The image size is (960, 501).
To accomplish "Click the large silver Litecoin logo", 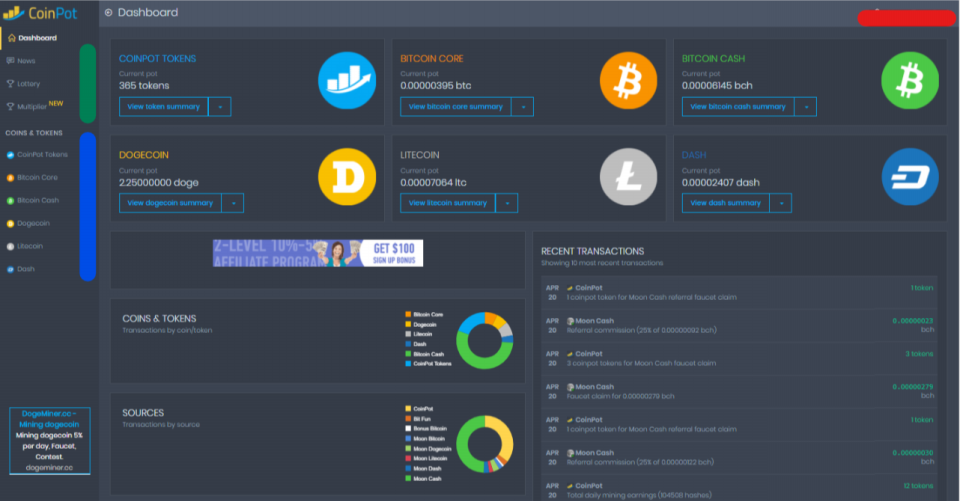I will (628, 176).
